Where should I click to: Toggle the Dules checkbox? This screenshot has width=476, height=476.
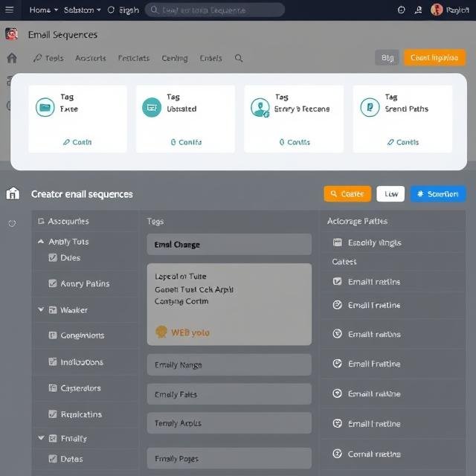[53, 258]
